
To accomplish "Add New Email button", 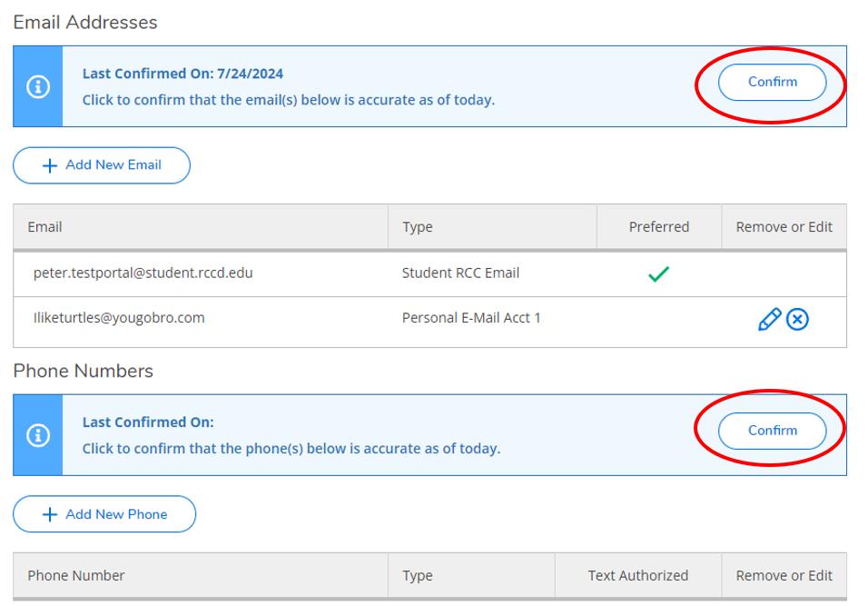I will (x=102, y=165).
